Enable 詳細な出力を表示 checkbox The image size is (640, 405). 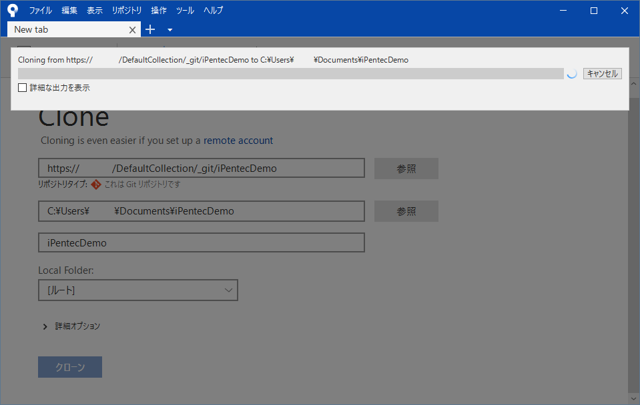point(22,88)
